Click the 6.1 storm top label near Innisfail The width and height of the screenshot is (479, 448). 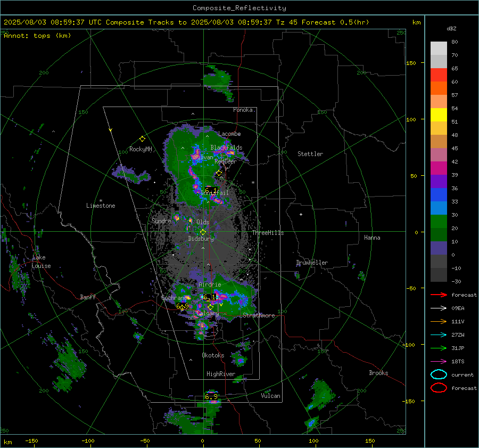(210, 191)
